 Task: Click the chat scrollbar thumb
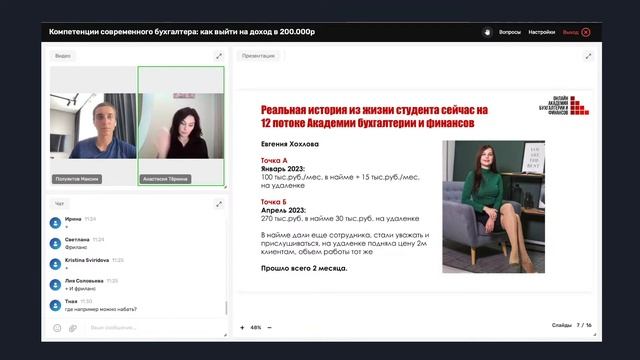click(226, 308)
